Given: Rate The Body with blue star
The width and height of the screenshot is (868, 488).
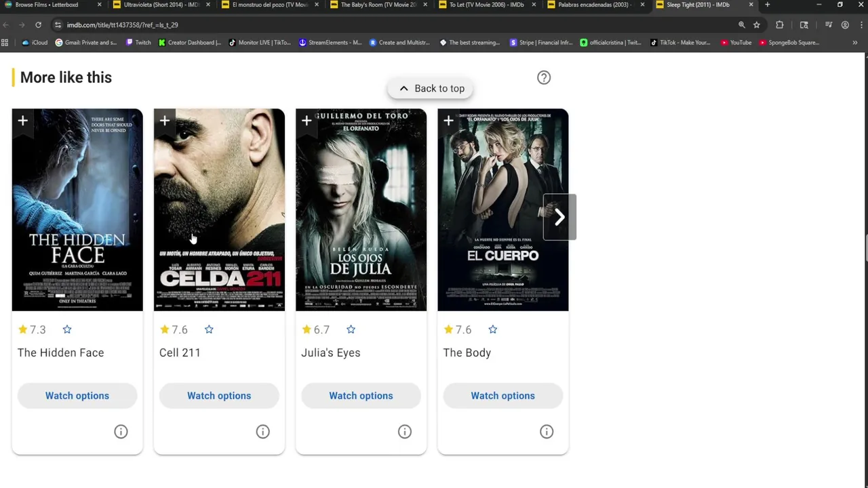Looking at the screenshot, I should click(x=493, y=329).
